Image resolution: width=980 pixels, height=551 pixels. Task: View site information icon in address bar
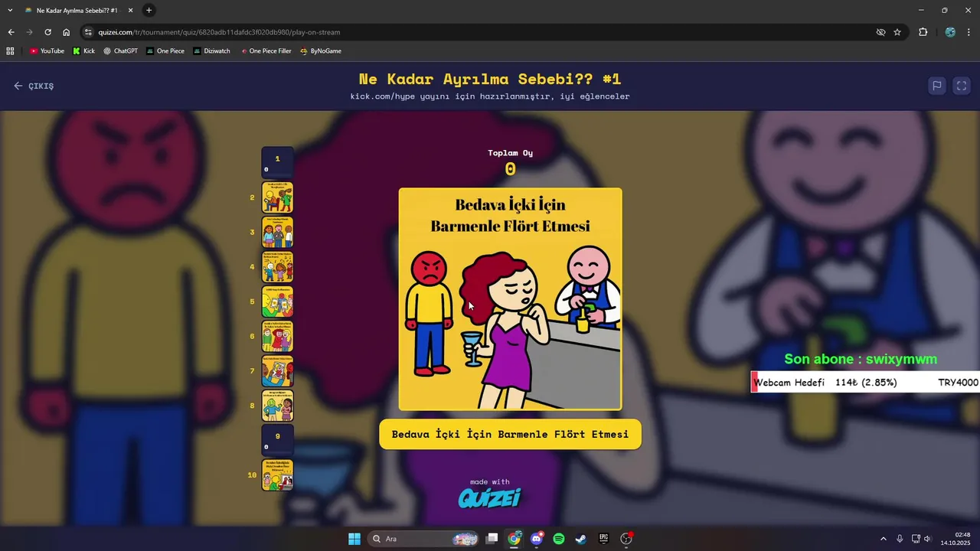(88, 32)
